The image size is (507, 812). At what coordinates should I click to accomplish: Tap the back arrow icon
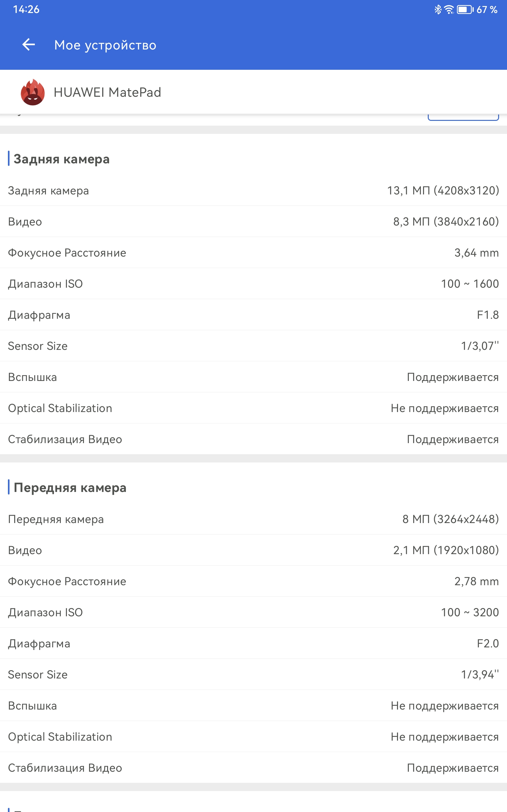(29, 45)
